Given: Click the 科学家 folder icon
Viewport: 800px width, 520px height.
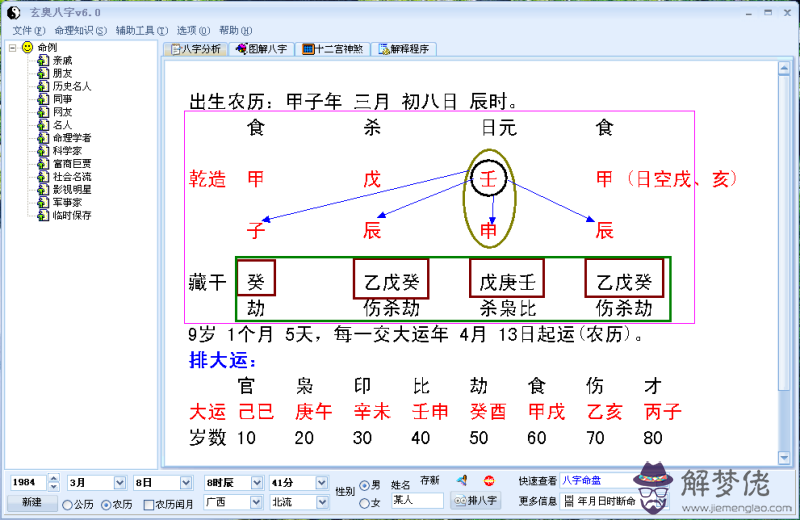Looking at the screenshot, I should click(43, 151).
